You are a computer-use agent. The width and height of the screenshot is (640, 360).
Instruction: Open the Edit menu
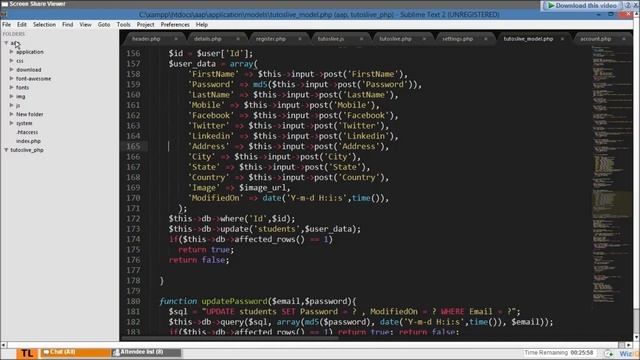[x=22, y=24]
